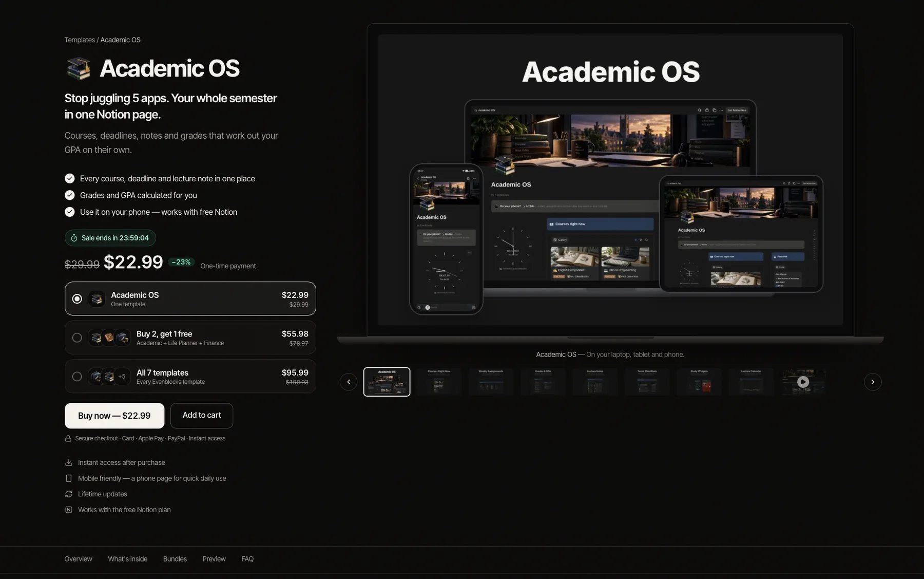924x579 pixels.
Task: Switch to the Preview tab
Action: click(x=214, y=559)
